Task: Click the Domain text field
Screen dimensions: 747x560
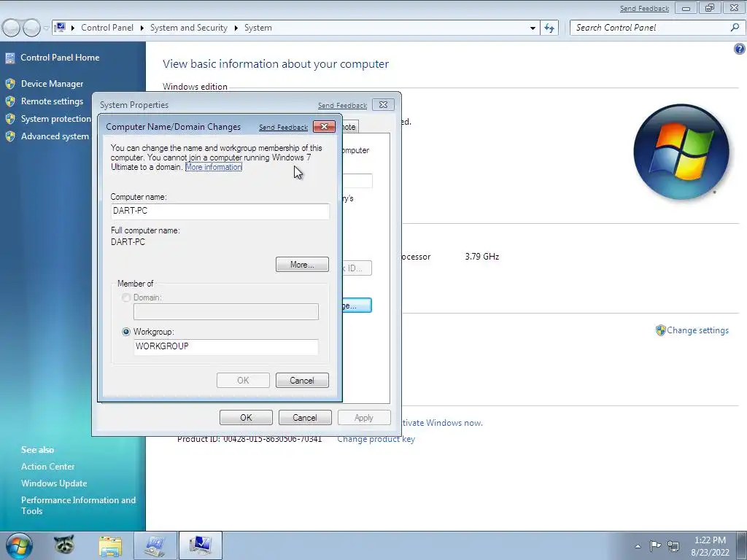Action: [x=226, y=312]
